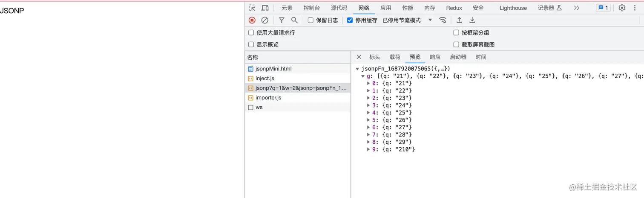Enable 使用大量请求行 checkbox
The image size is (644, 198).
click(x=251, y=32)
